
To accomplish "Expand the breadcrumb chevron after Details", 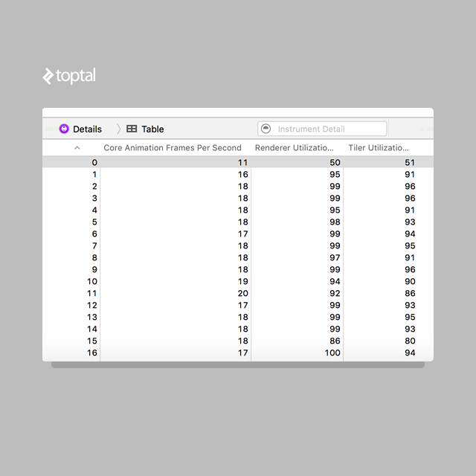I will click(x=119, y=129).
